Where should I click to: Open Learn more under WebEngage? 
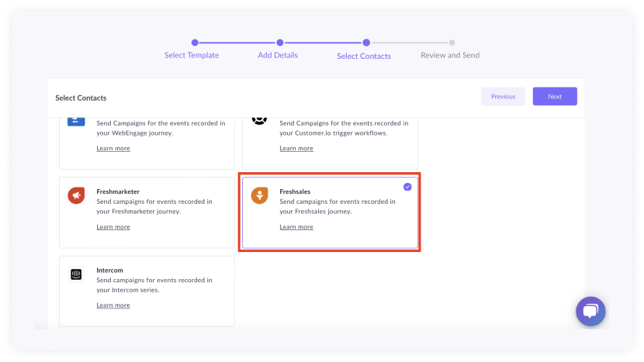113,148
